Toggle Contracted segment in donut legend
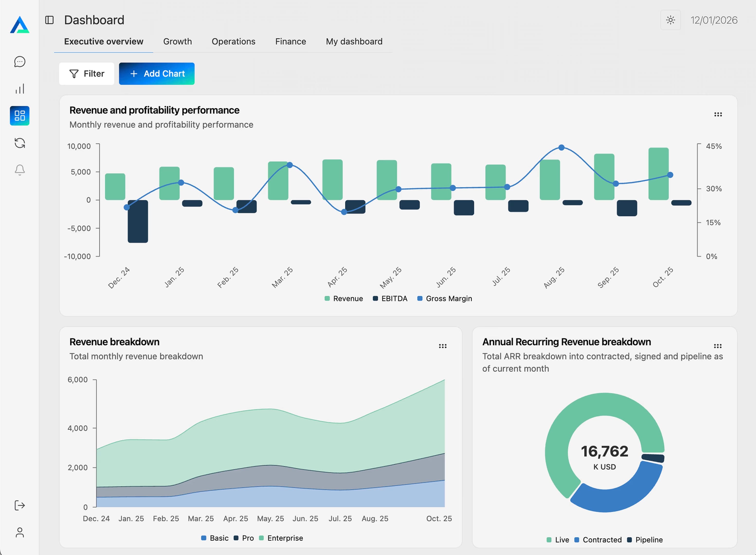 (x=598, y=540)
